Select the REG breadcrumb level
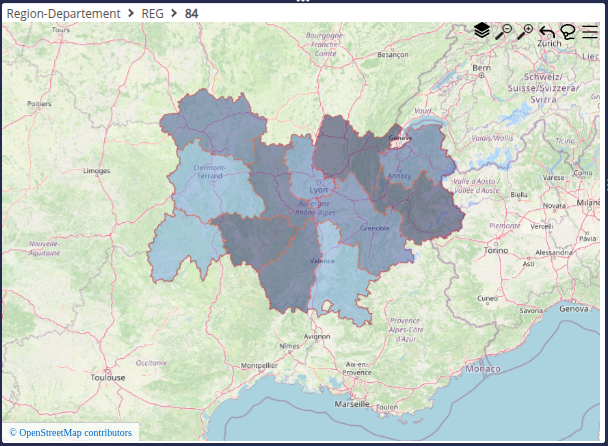The image size is (608, 446). coord(153,13)
